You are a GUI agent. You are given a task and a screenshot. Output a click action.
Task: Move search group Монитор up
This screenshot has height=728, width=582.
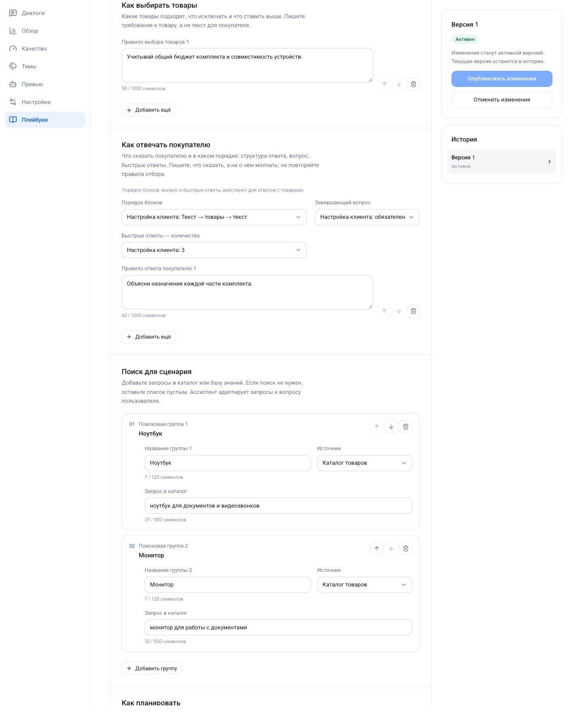[377, 548]
